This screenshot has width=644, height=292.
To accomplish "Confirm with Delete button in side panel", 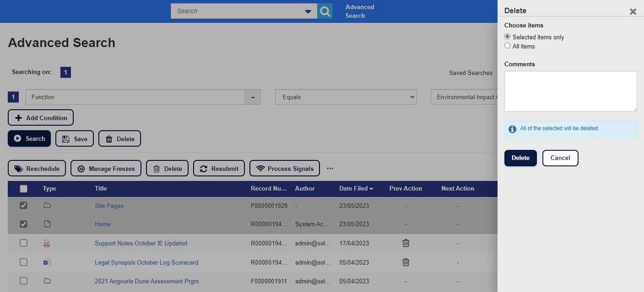I will 520,158.
